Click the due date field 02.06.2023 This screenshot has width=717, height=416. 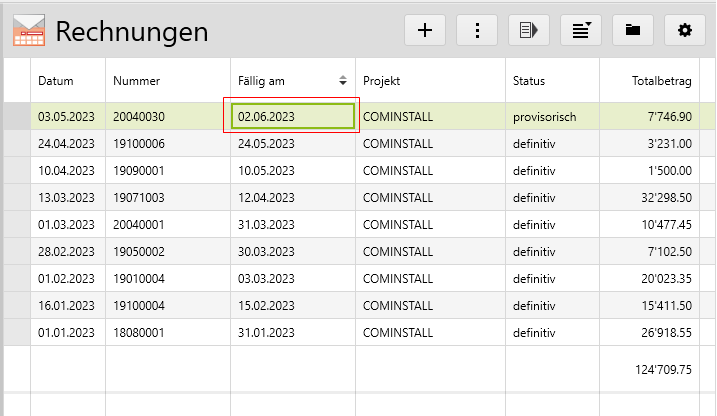point(292,117)
